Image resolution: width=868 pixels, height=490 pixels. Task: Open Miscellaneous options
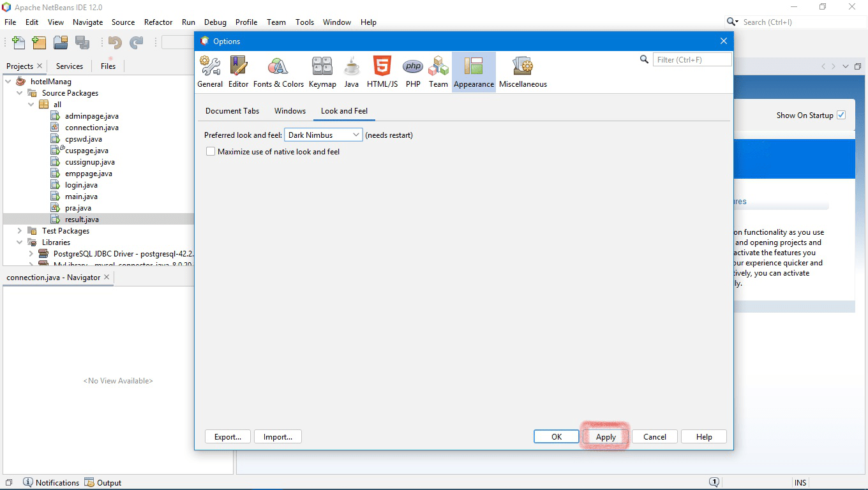(522, 70)
